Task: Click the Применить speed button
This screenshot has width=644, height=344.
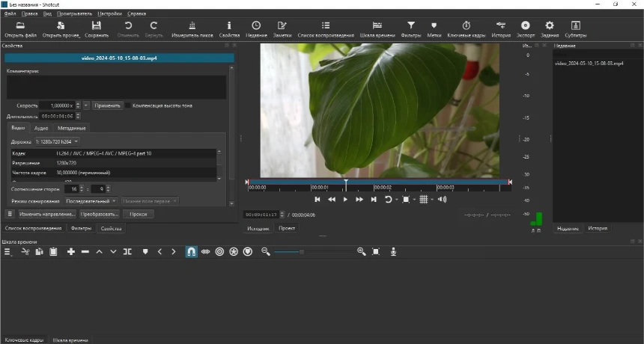Action: point(107,105)
